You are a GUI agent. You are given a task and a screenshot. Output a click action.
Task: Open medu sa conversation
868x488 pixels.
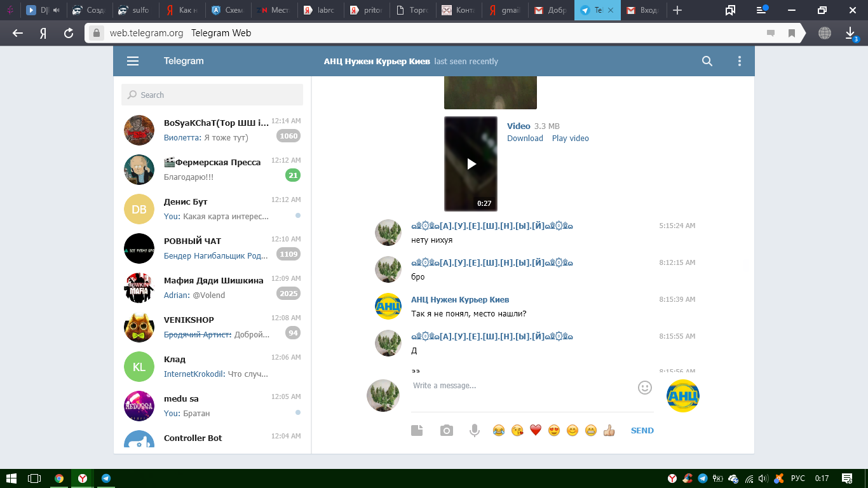212,406
